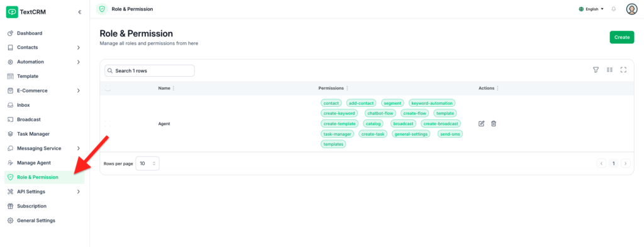Image resolution: width=644 pixels, height=247 pixels.
Task: Click the E-Commerce bag icon
Action: (11, 91)
